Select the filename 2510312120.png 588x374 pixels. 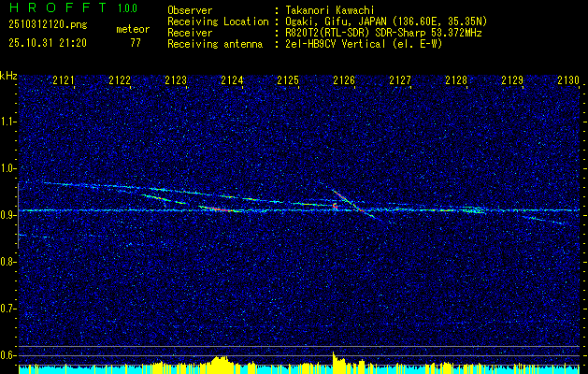tap(48, 25)
